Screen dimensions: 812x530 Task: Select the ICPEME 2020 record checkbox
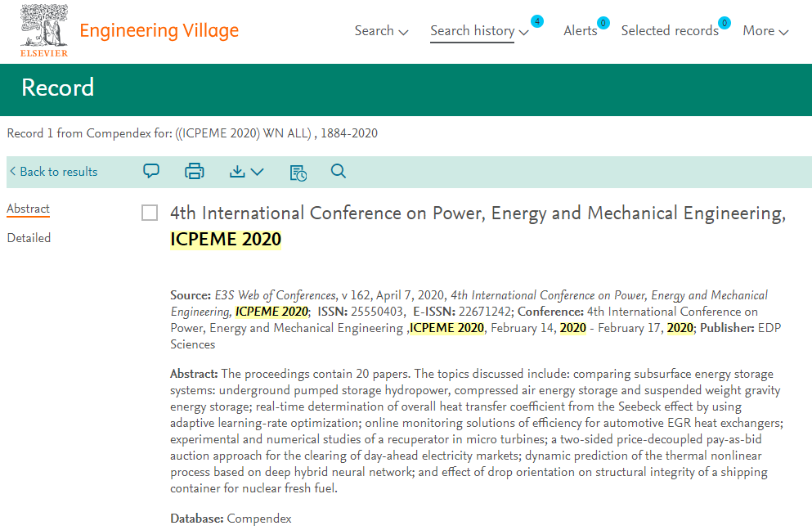pos(150,213)
